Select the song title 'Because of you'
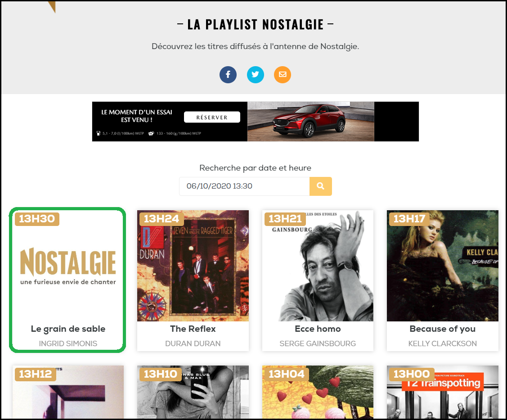 click(443, 329)
